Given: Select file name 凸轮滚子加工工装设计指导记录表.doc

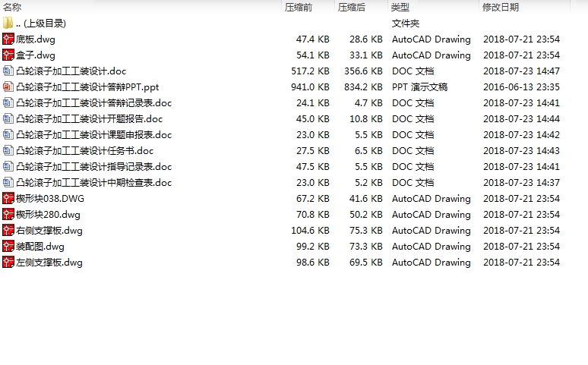Looking at the screenshot, I should [x=93, y=167].
